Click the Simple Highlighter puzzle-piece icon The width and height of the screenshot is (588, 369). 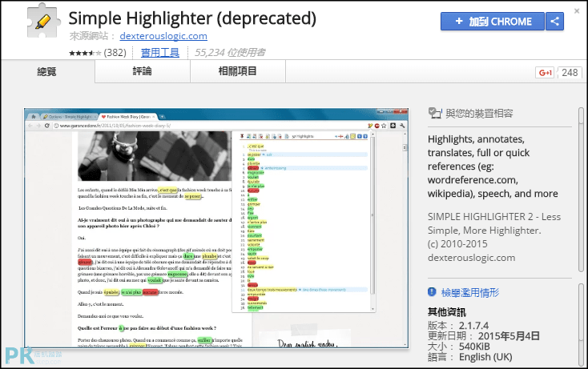click(43, 22)
